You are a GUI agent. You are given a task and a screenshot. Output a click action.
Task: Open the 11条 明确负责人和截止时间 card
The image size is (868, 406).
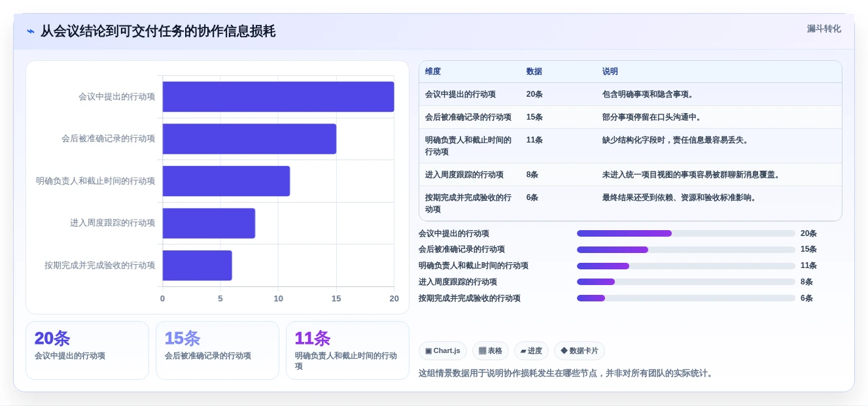[x=347, y=350]
